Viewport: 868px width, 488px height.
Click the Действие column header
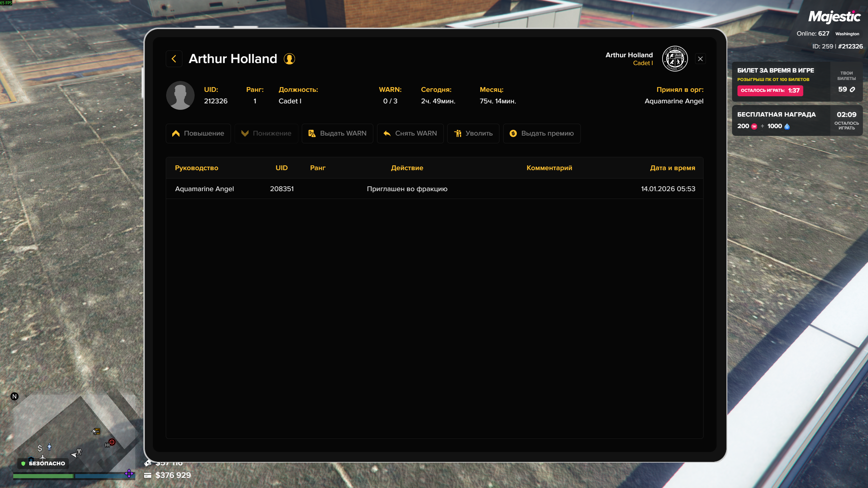pyautogui.click(x=407, y=168)
